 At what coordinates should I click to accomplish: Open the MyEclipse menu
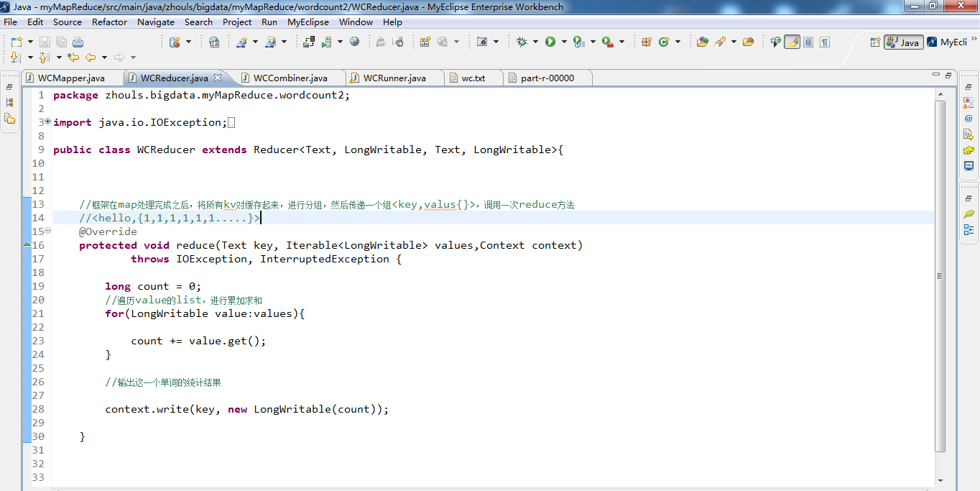[308, 22]
